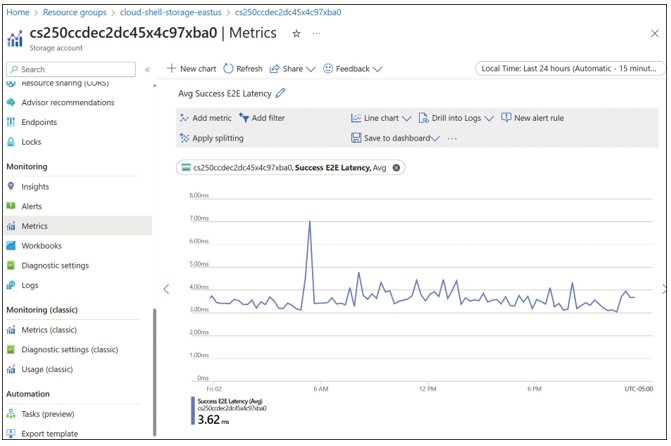Screen dimensions: 671x446
Task: Click the Success E2E Latency metric pill
Action: pos(290,168)
